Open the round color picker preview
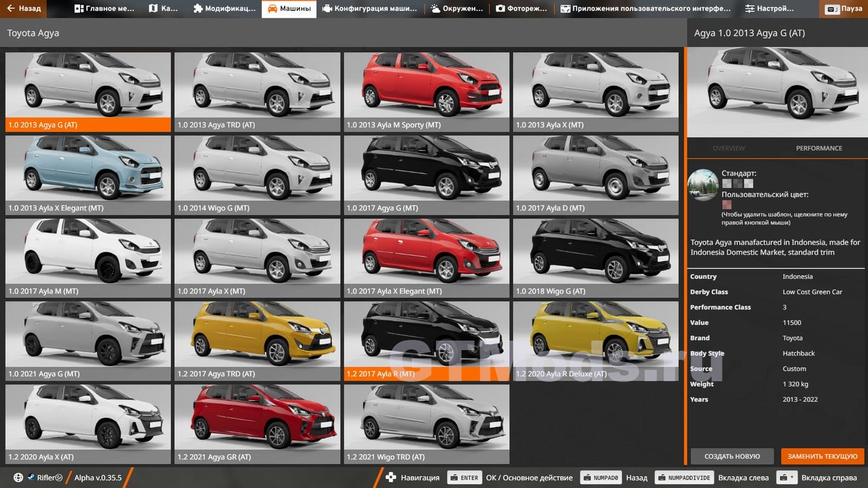 pos(703,185)
